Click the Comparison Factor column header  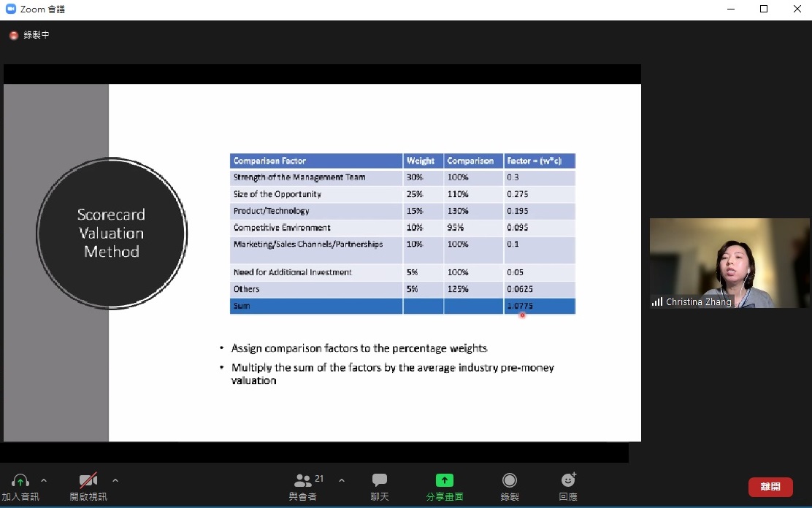[316, 161]
